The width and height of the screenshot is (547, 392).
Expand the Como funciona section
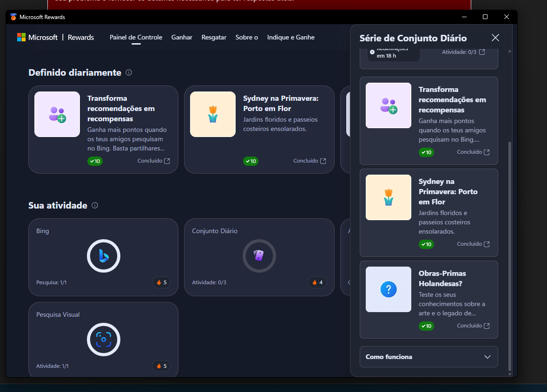(429, 357)
